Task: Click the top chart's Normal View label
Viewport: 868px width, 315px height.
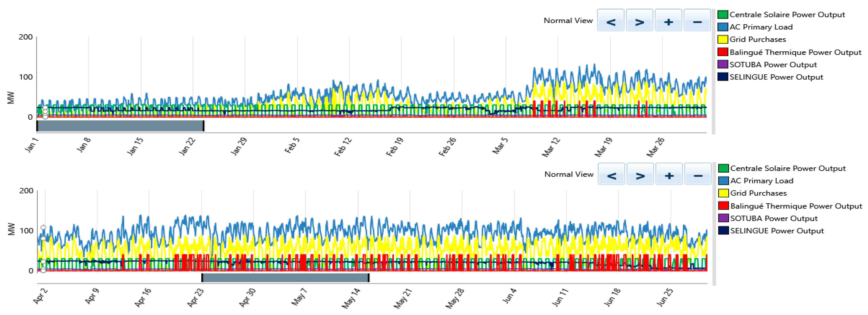Action: (x=568, y=21)
